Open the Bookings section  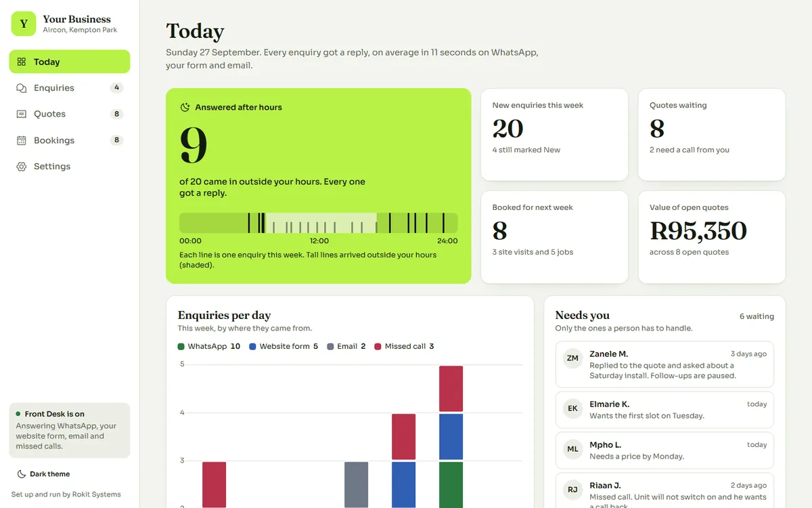tap(70, 140)
